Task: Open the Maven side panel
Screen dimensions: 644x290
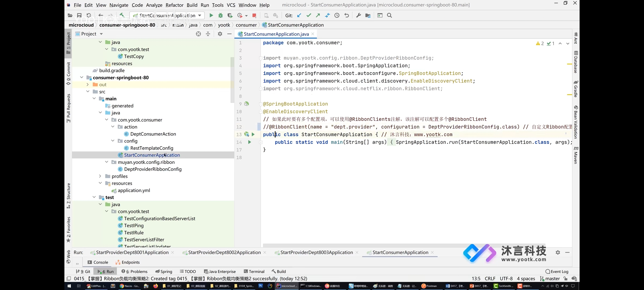Action: point(576,155)
